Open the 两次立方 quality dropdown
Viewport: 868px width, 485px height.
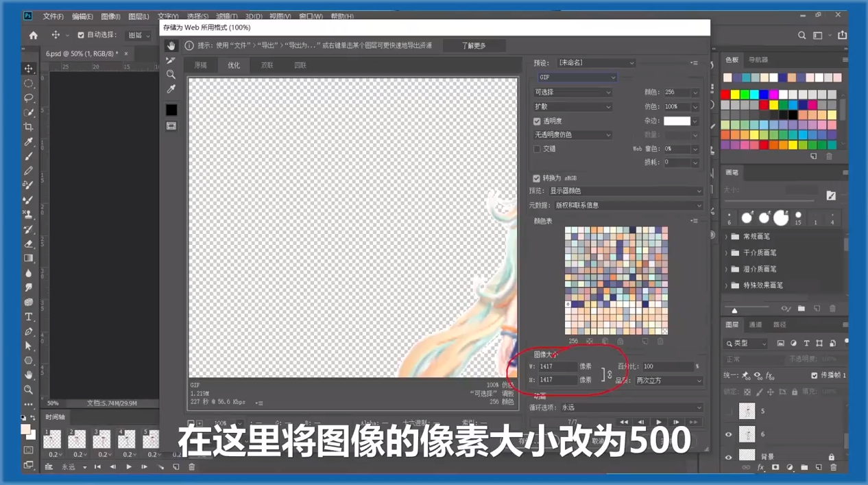coord(668,380)
